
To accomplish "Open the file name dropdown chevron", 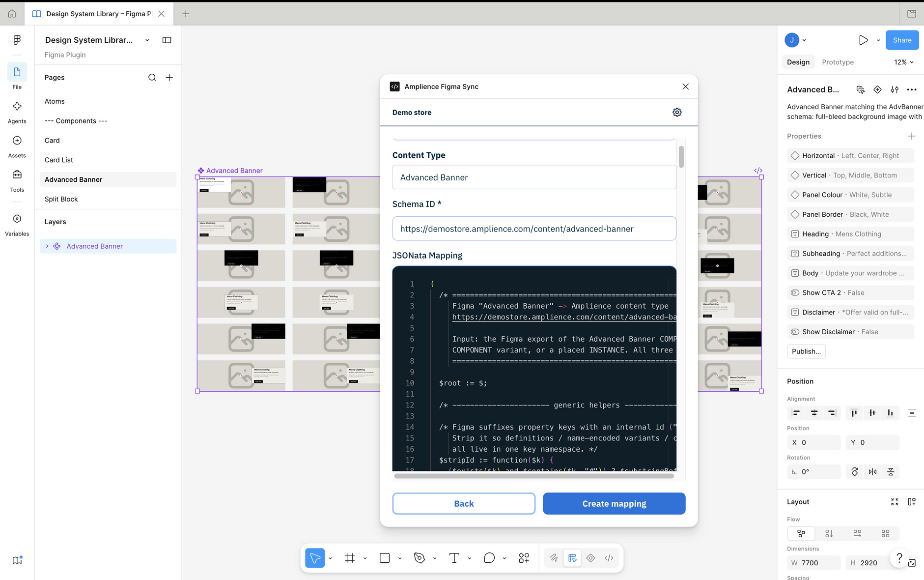I will point(147,40).
